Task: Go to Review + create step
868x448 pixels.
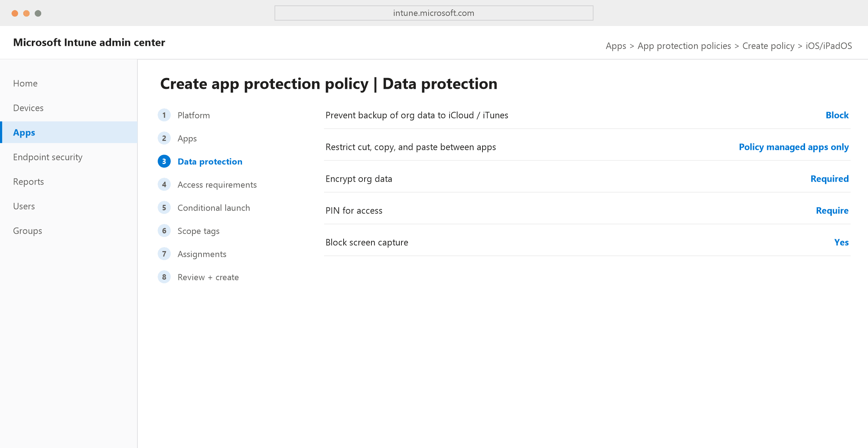Action: point(208,277)
